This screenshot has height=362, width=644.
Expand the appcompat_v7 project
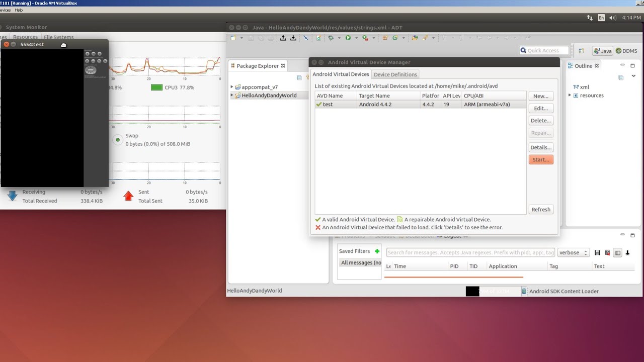232,87
